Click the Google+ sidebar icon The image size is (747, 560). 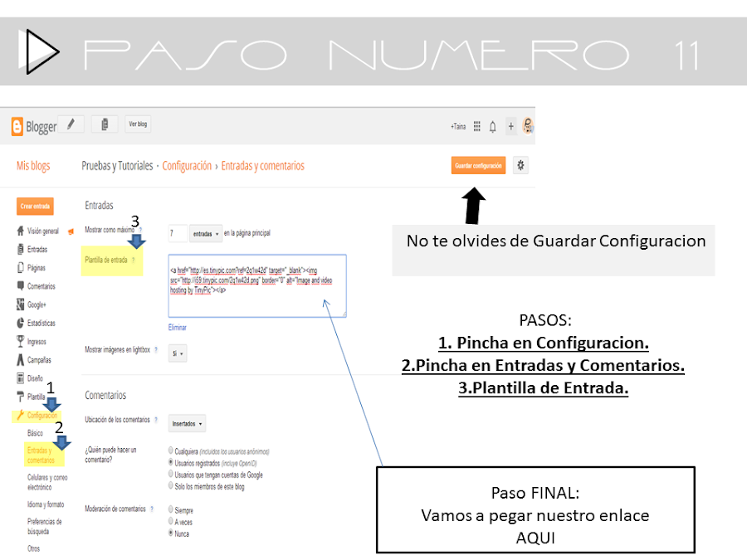pos(20,304)
